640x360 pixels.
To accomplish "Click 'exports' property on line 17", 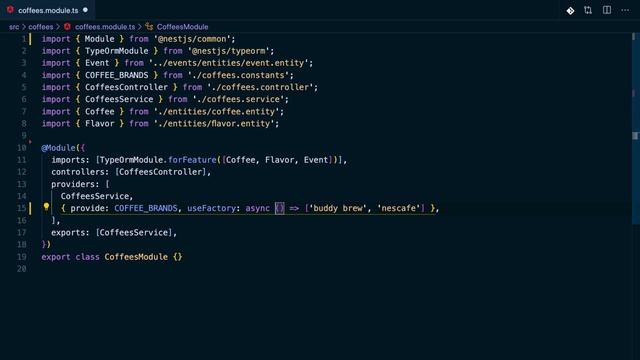I will click(x=68, y=233).
